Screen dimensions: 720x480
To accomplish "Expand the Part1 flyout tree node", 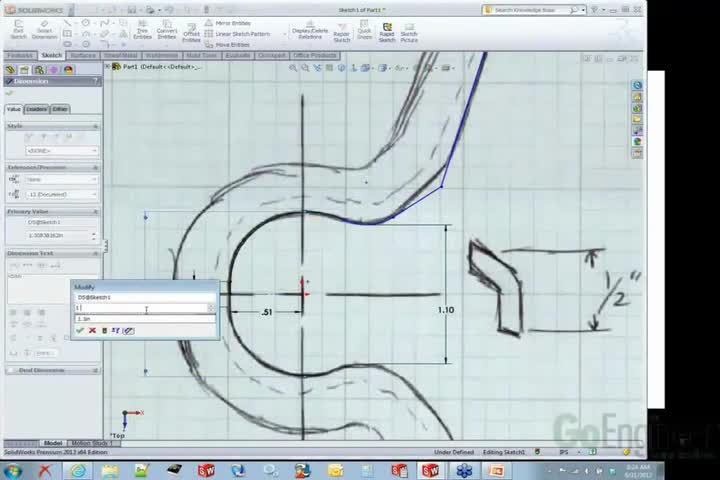I will (x=108, y=67).
